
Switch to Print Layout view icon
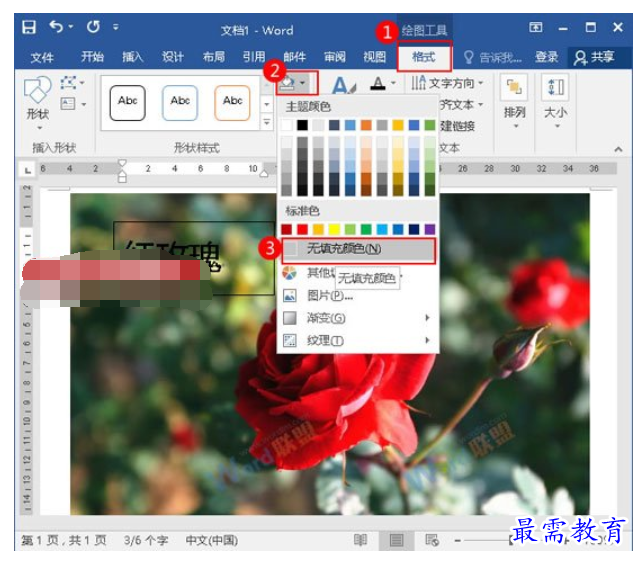coord(396,540)
